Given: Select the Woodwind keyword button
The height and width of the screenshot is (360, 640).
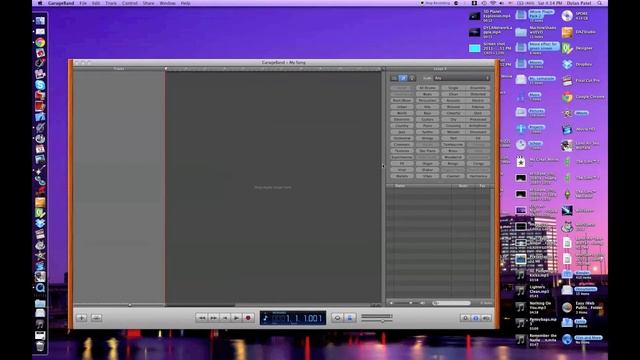Looking at the screenshot, I should [x=453, y=157].
